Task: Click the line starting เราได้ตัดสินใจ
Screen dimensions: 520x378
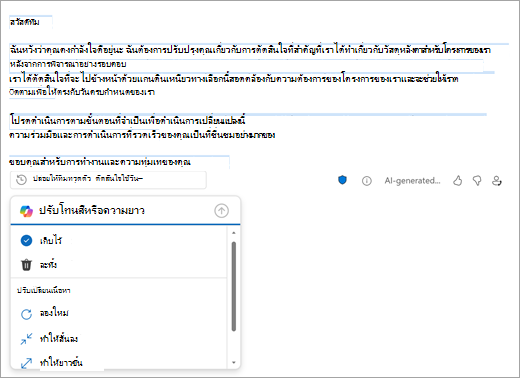Action: [234, 79]
